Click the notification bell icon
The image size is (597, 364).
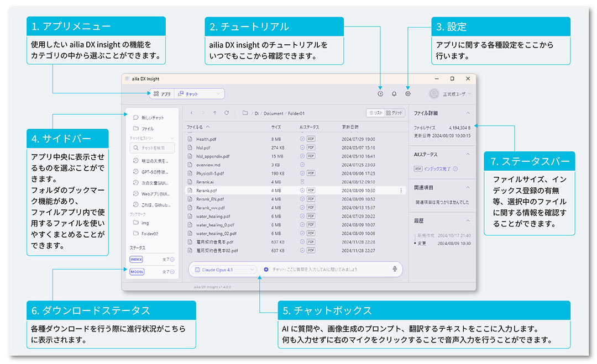394,94
